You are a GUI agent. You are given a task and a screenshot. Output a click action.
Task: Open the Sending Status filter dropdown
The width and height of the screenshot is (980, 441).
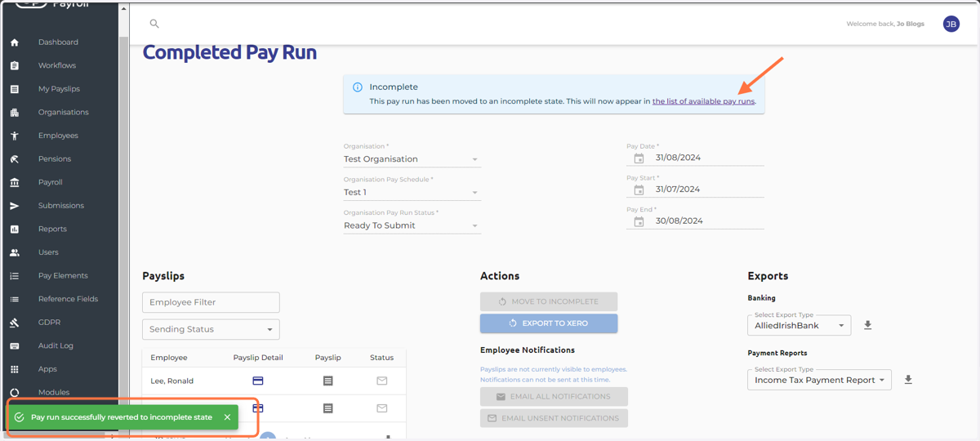coord(211,329)
